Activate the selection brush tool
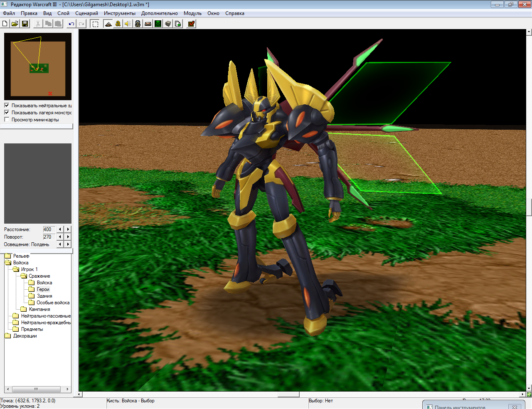 pyautogui.click(x=95, y=24)
